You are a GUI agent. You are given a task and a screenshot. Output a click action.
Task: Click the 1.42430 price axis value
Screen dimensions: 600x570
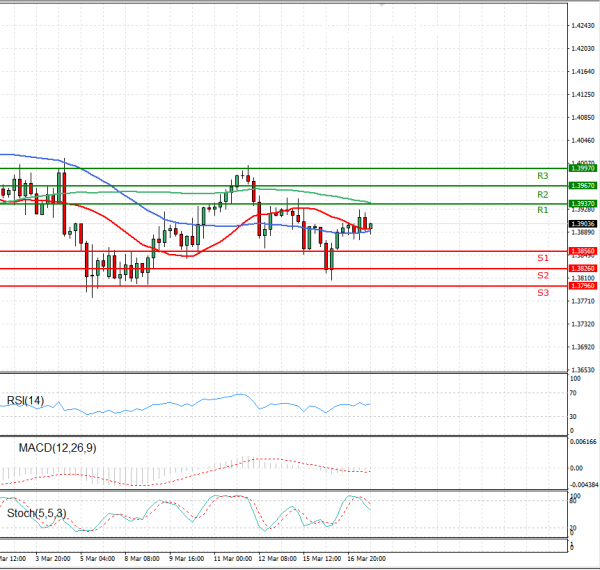coord(583,26)
